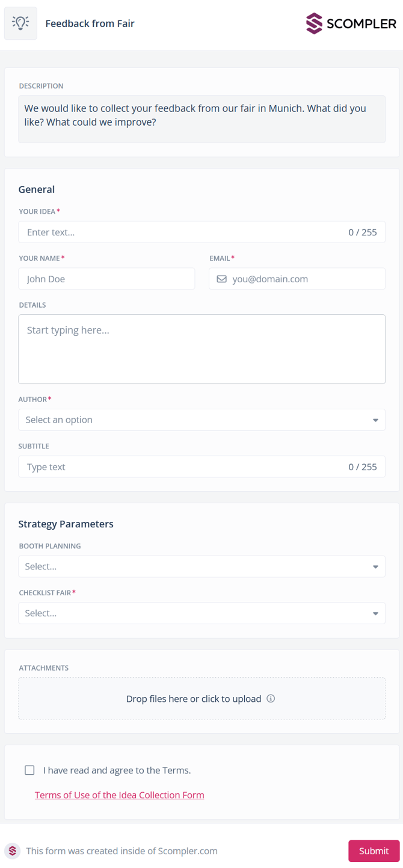Screen dimensions: 403x868
Task: Click the Author dropdown arrow
Action: [x=375, y=420]
